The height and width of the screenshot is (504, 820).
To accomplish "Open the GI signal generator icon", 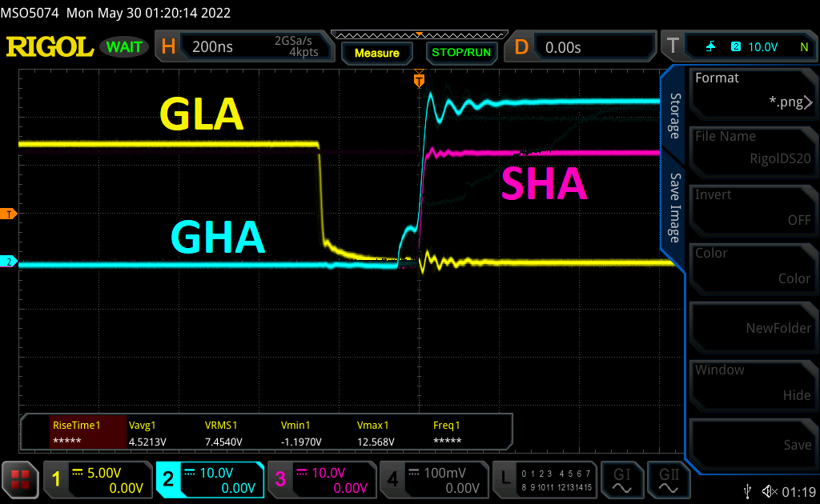I will click(621, 479).
